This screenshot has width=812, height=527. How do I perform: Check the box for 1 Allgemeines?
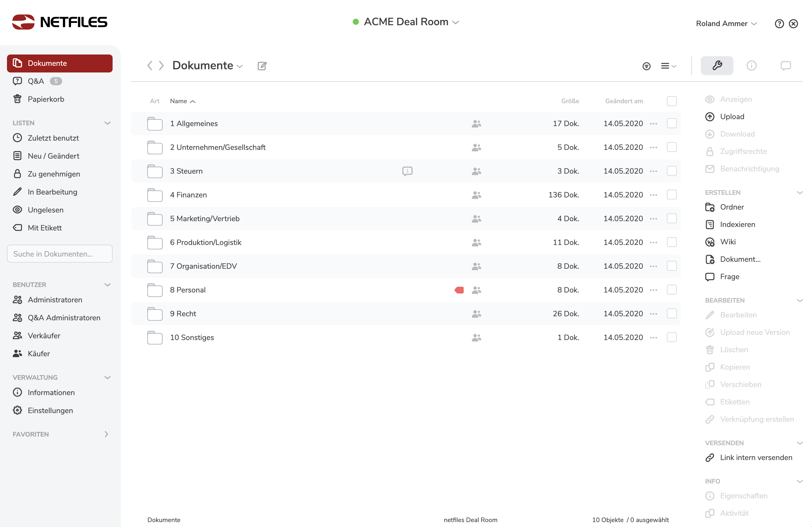click(672, 123)
